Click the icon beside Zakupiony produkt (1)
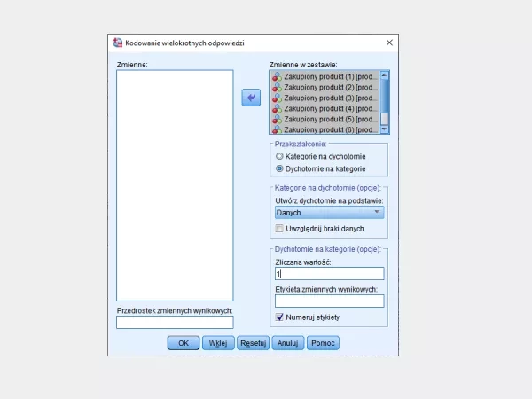Image resolution: width=532 pixels, height=399 pixels. click(x=277, y=77)
